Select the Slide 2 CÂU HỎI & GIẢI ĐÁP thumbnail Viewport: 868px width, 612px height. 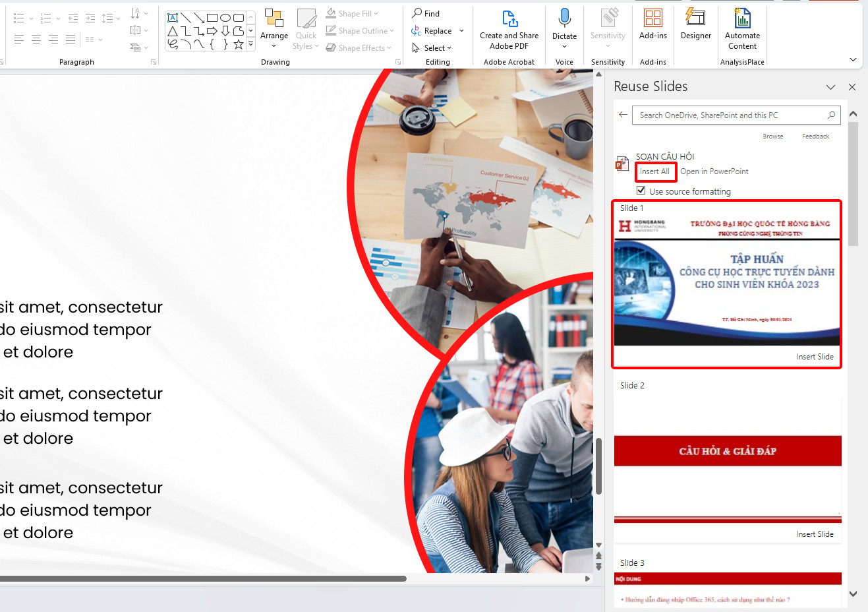728,458
